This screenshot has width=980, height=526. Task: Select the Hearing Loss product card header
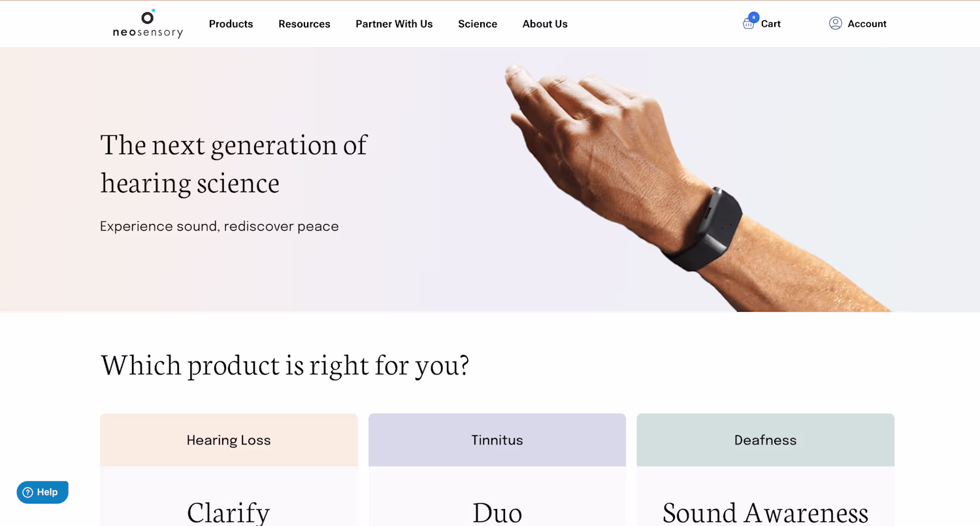(229, 440)
